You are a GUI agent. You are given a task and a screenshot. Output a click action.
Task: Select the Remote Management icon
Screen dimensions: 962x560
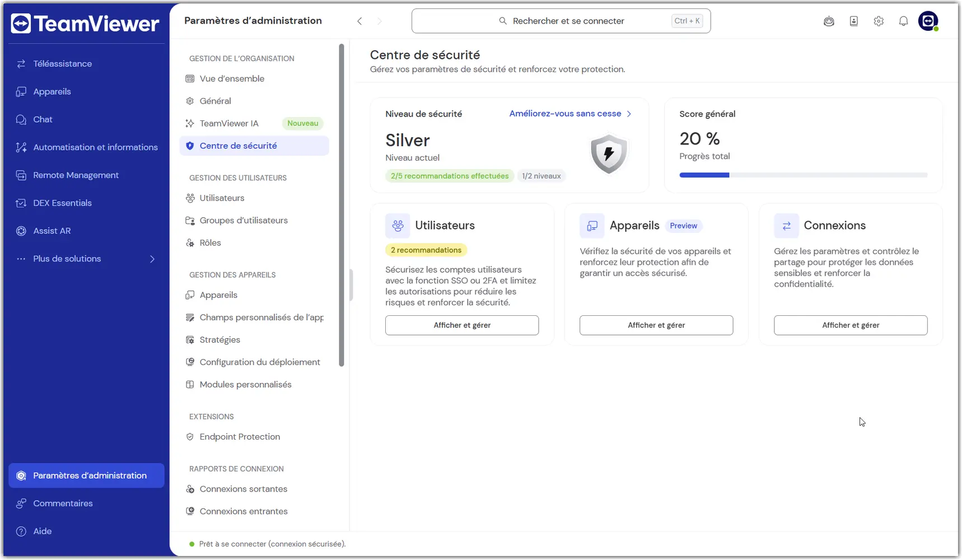[21, 175]
